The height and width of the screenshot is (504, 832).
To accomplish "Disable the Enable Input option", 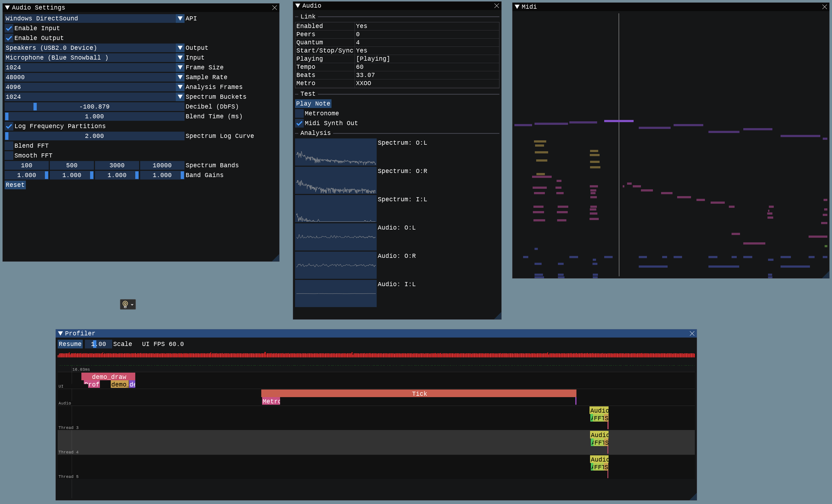I will 9,28.
